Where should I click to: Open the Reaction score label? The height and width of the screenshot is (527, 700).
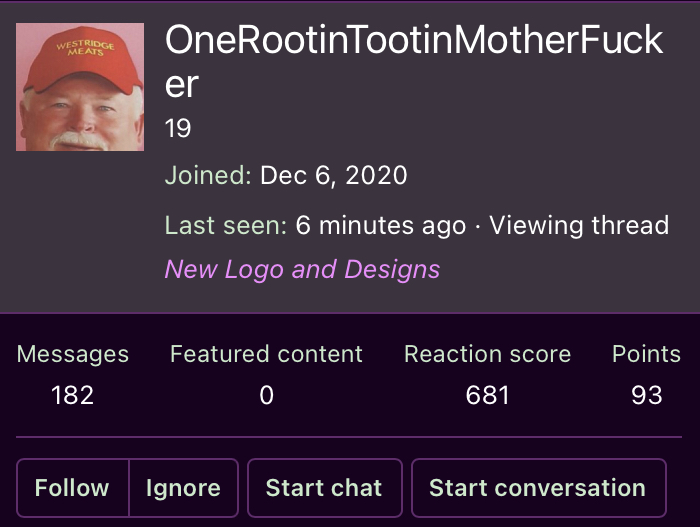[x=488, y=354]
